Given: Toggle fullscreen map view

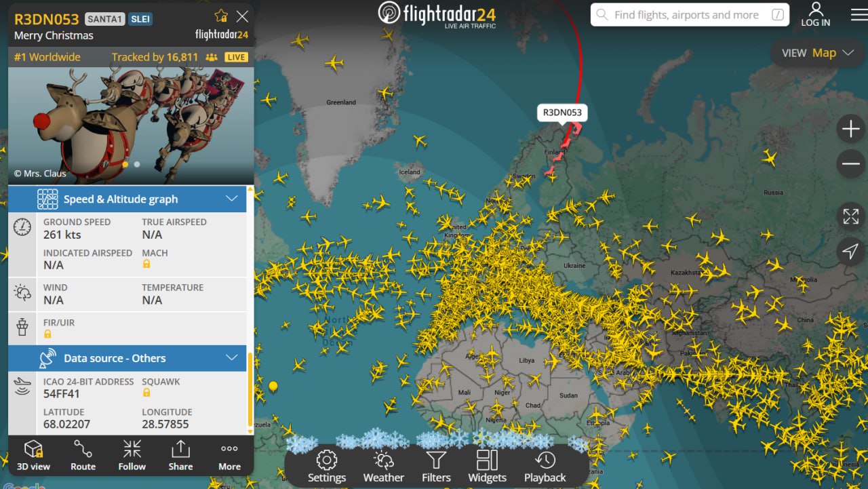Looking at the screenshot, I should click(850, 216).
